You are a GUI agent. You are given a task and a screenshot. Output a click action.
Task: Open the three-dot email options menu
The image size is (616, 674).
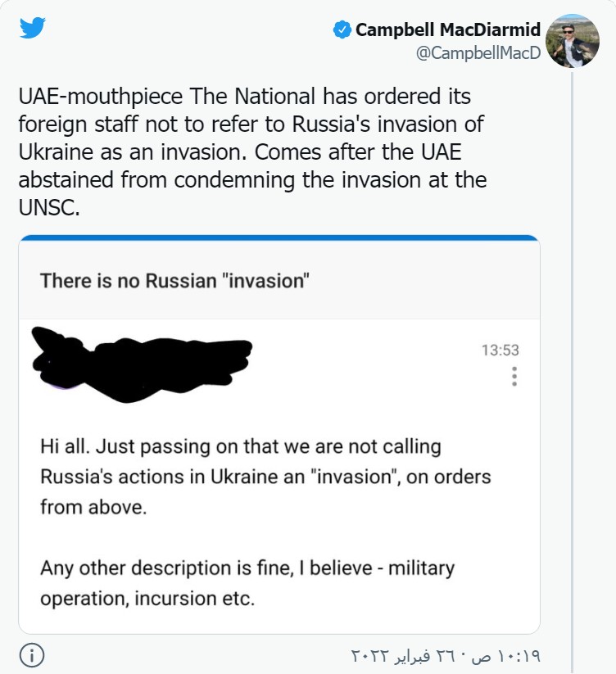(x=514, y=377)
